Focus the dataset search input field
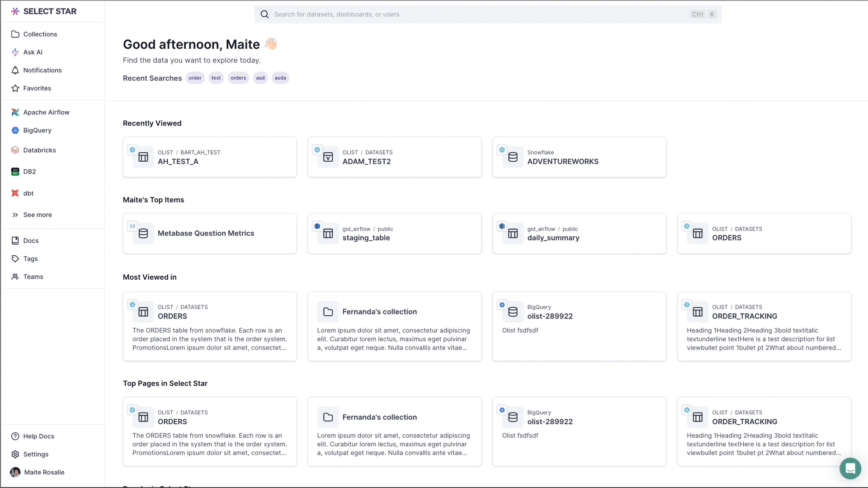 (x=488, y=14)
